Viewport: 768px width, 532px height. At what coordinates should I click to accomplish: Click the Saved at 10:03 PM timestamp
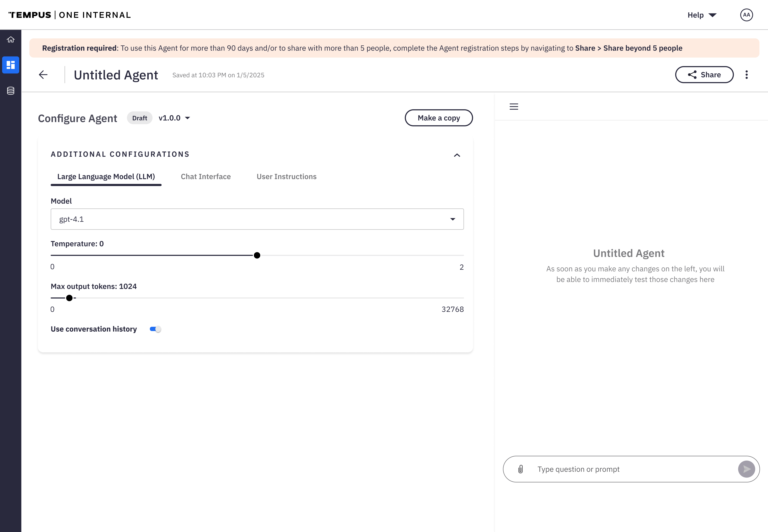218,75
